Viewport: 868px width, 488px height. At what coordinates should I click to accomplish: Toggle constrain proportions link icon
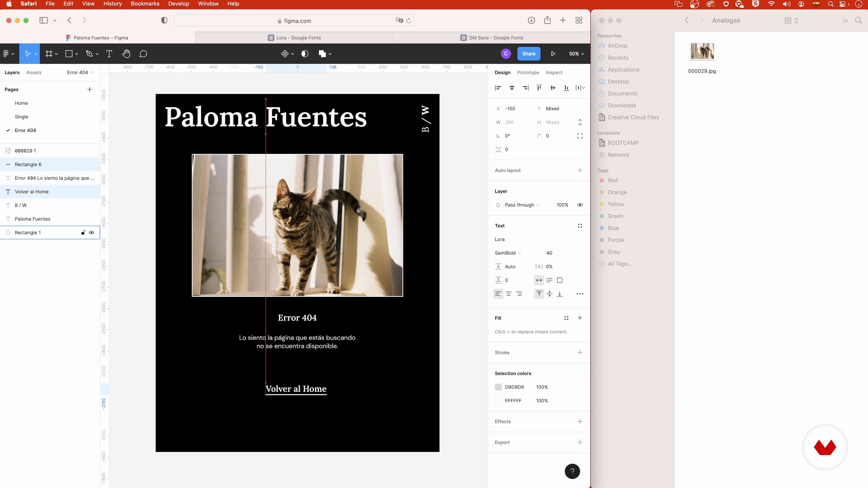coord(580,122)
